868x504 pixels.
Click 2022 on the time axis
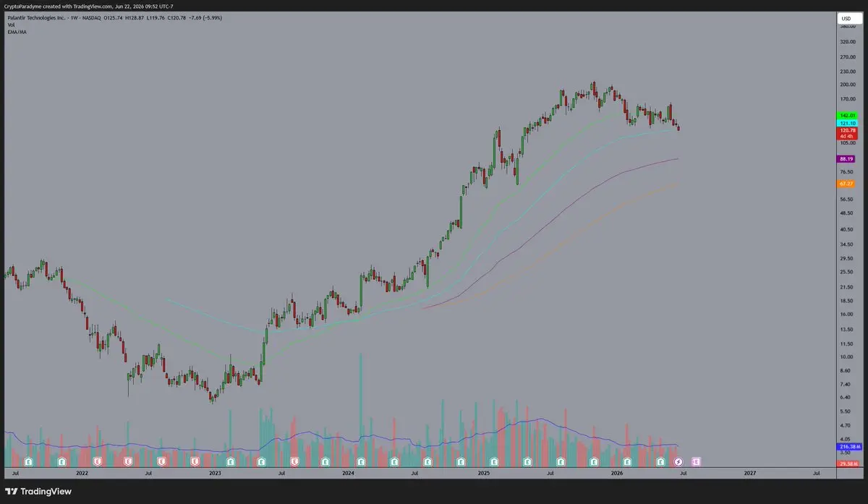tap(82, 473)
